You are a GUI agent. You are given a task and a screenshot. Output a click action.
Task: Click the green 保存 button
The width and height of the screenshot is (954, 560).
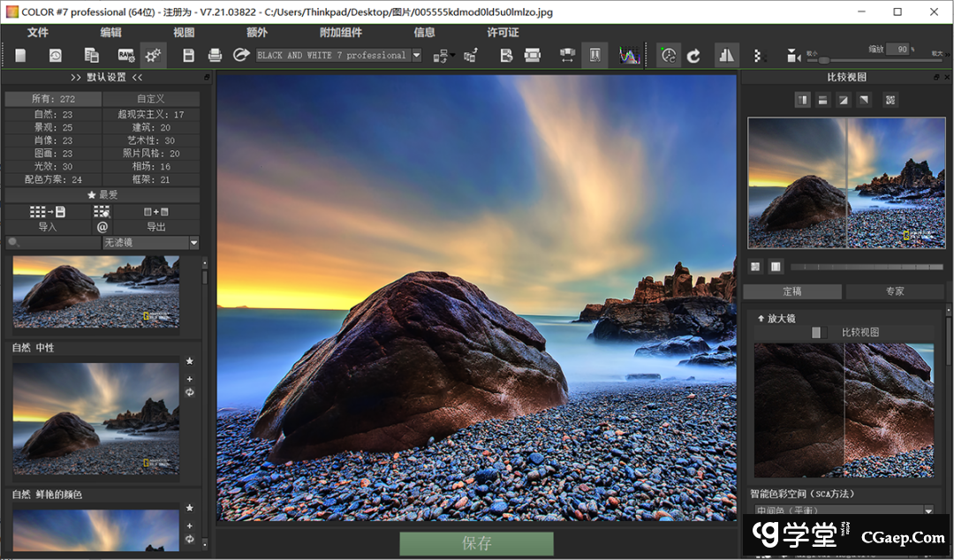click(x=476, y=543)
